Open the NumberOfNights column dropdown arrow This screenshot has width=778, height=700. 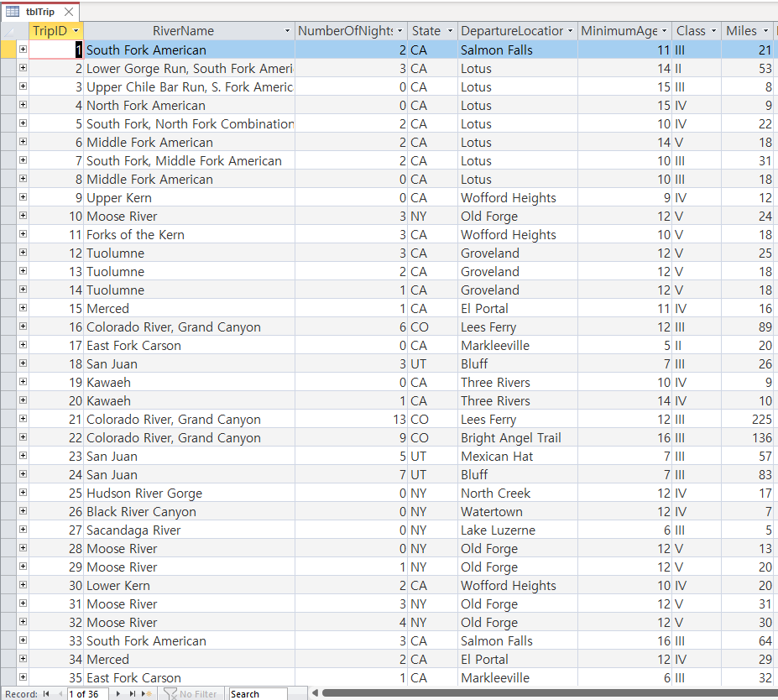coord(400,31)
